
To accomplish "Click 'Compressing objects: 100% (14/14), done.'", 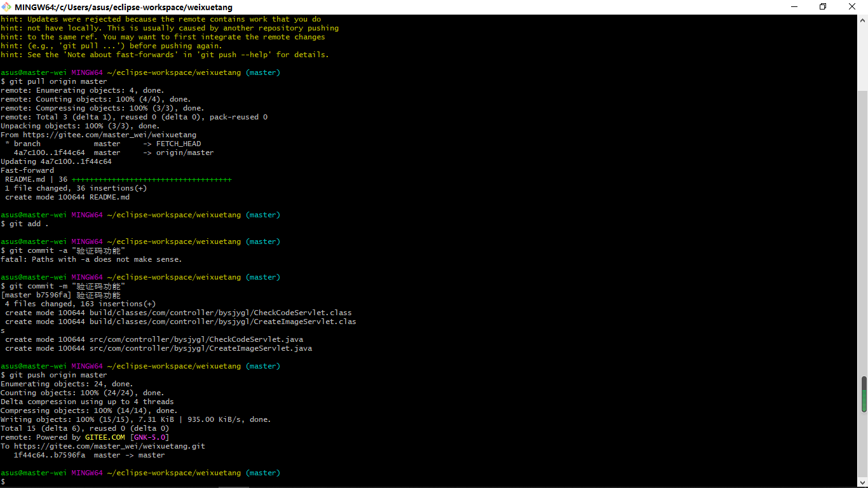I will (x=89, y=410).
